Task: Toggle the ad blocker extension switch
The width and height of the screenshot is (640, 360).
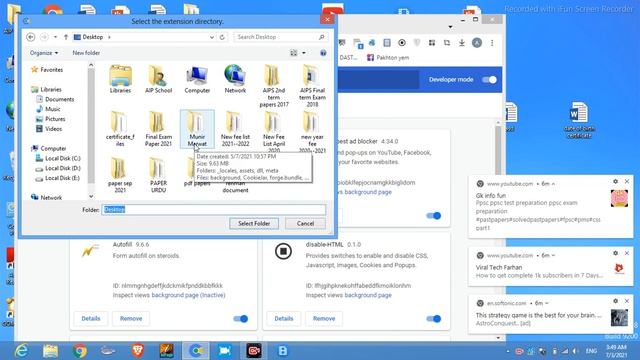Action: coord(433,216)
